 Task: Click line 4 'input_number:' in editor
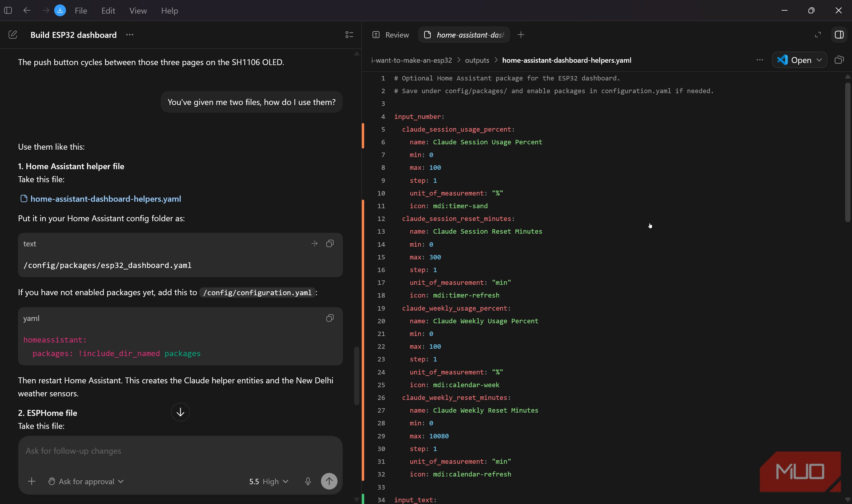pyautogui.click(x=419, y=117)
